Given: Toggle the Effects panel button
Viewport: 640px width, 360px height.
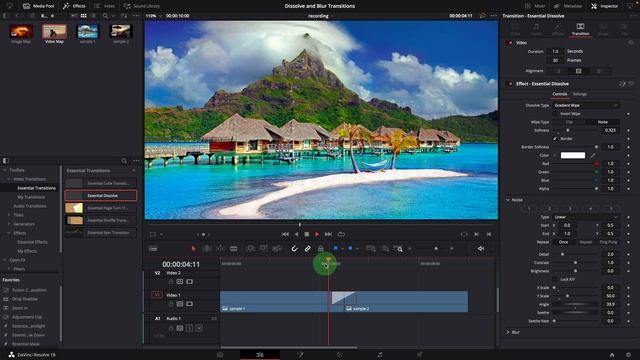Looking at the screenshot, I should click(74, 6).
